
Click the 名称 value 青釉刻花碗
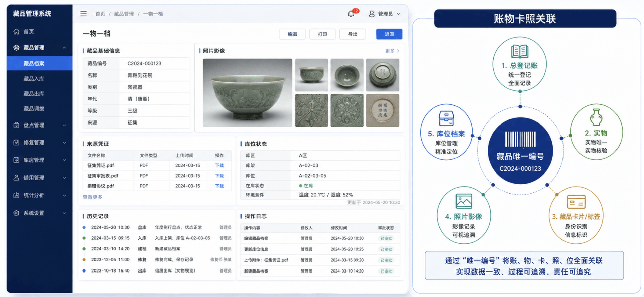pyautogui.click(x=140, y=75)
